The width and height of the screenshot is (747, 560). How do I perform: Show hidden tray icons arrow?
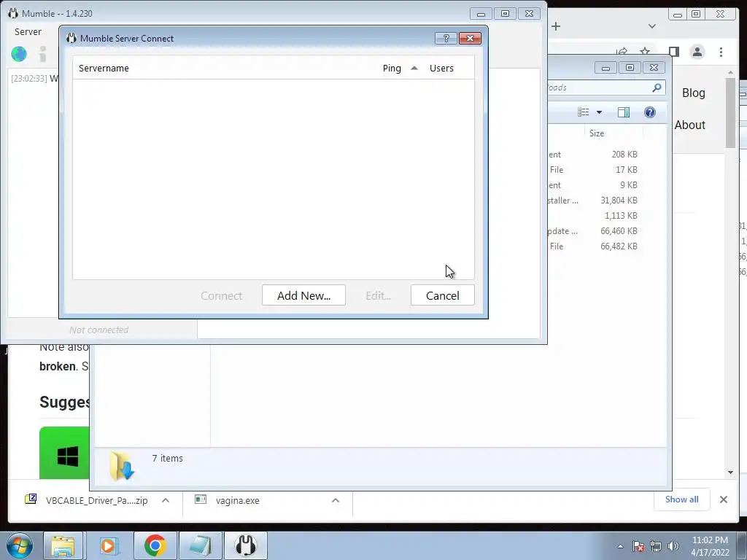(x=620, y=546)
